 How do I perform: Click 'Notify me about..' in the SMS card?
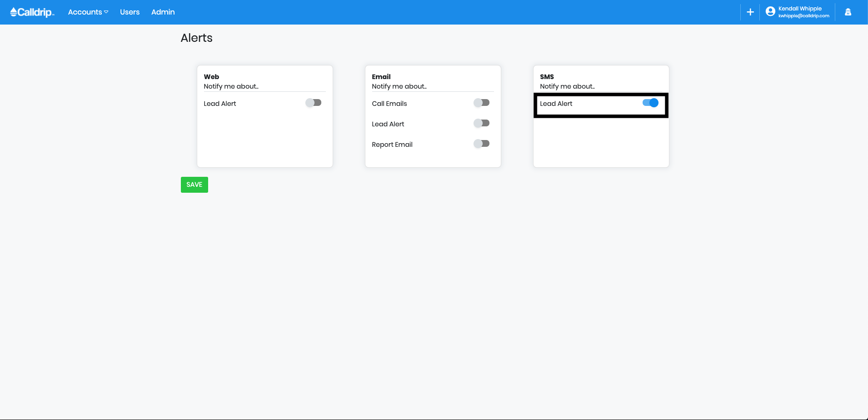click(567, 86)
